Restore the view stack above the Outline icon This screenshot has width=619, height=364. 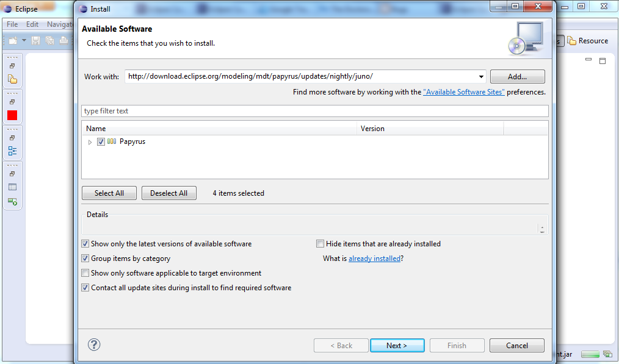pos(12,138)
